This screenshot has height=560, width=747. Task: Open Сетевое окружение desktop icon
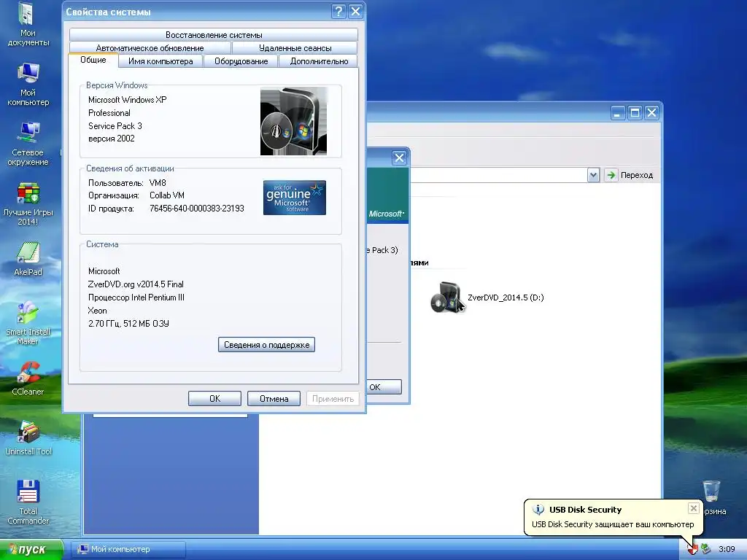(x=28, y=144)
